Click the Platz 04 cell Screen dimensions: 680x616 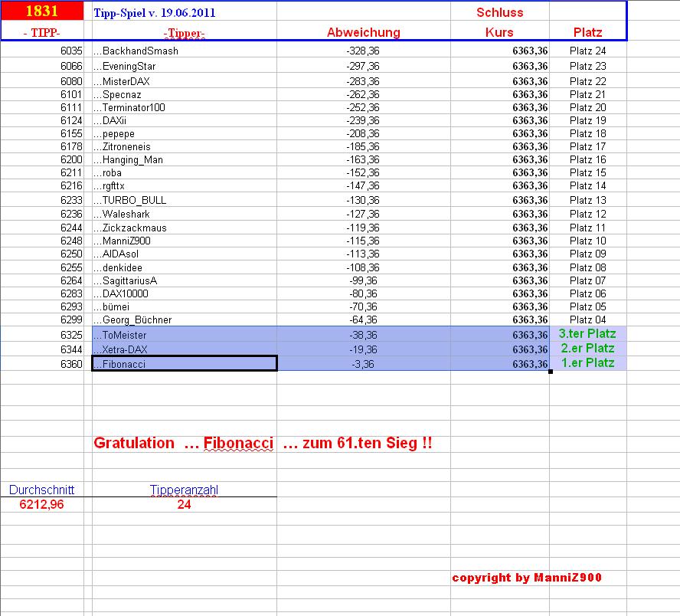587,319
